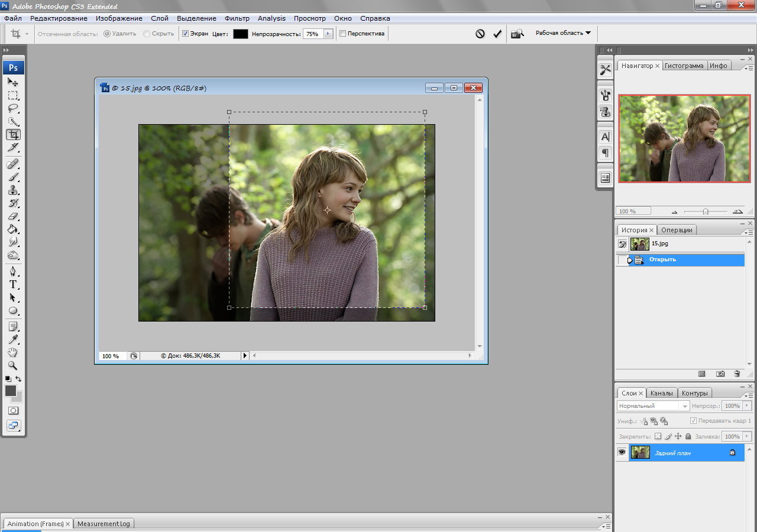Commit crop with the checkmark icon
This screenshot has width=757, height=532.
click(497, 34)
